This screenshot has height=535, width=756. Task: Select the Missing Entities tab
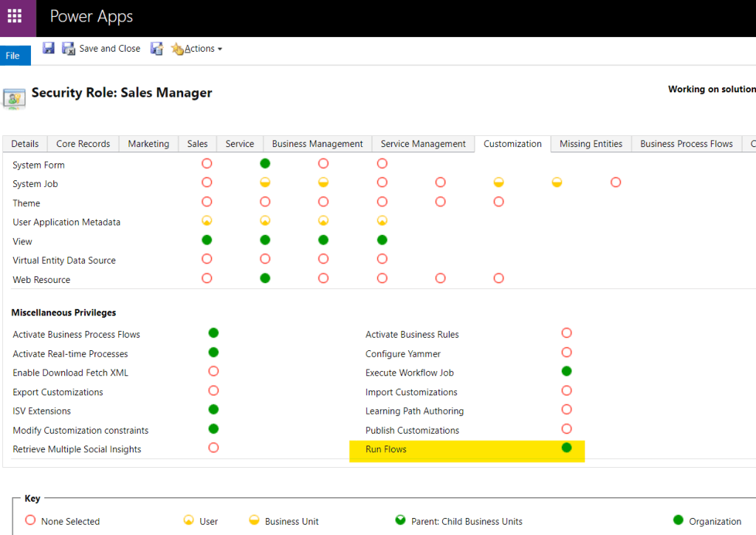591,144
